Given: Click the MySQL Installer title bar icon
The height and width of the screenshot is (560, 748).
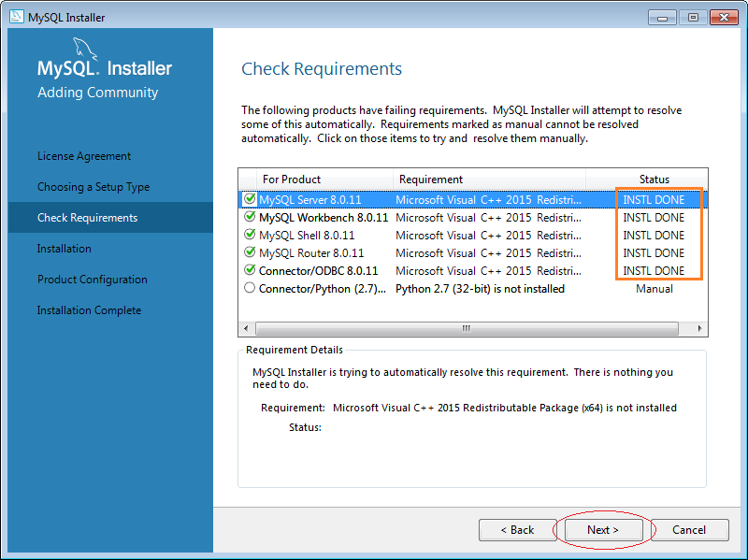Looking at the screenshot, I should [17, 17].
